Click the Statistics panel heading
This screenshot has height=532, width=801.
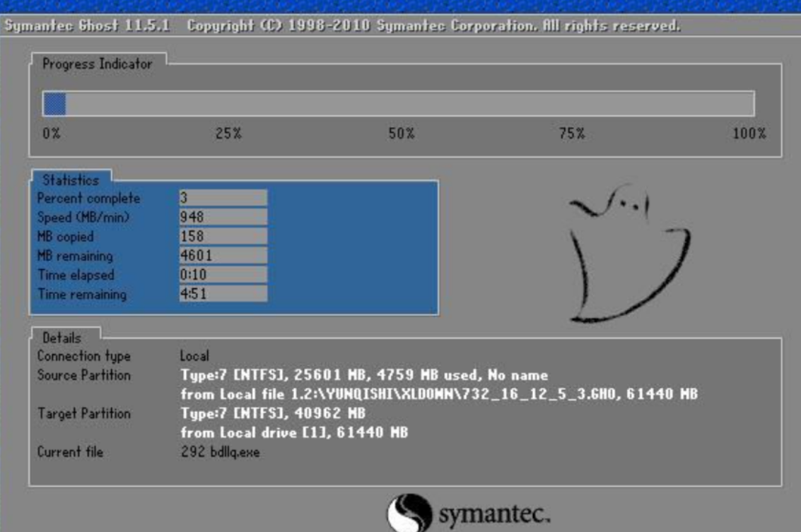coord(71,179)
